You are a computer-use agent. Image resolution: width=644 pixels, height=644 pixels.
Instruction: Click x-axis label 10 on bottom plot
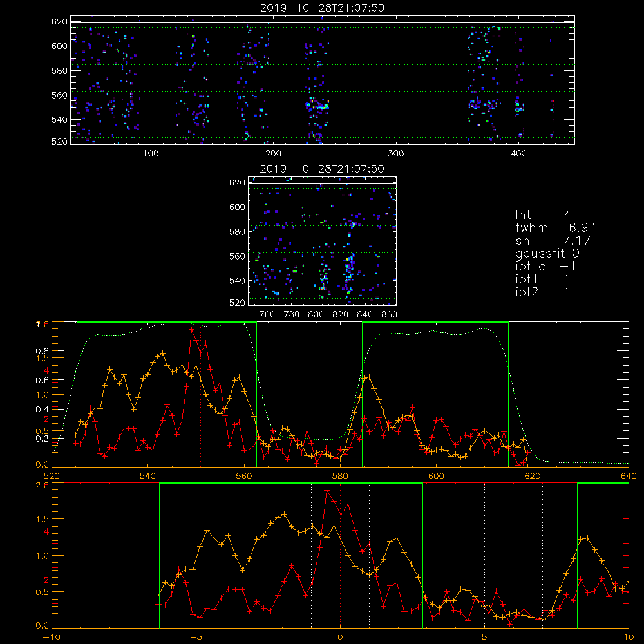(x=629, y=637)
